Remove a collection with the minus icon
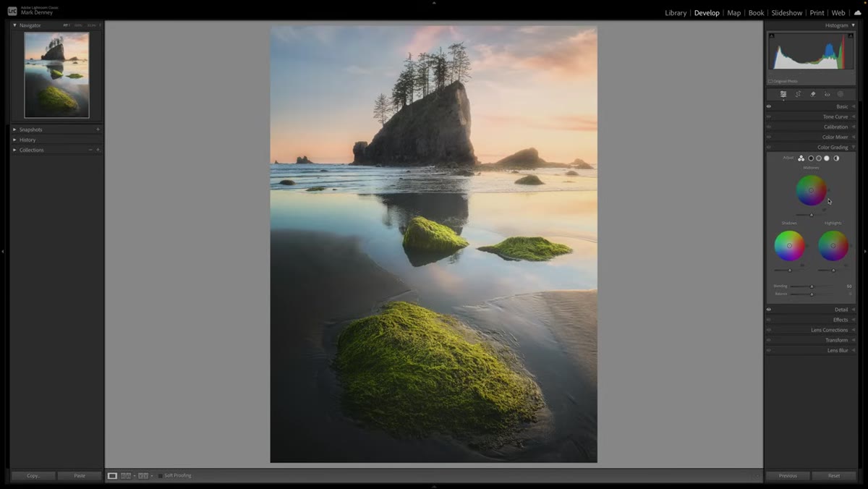Viewport: 868px width, 489px height. (x=90, y=150)
